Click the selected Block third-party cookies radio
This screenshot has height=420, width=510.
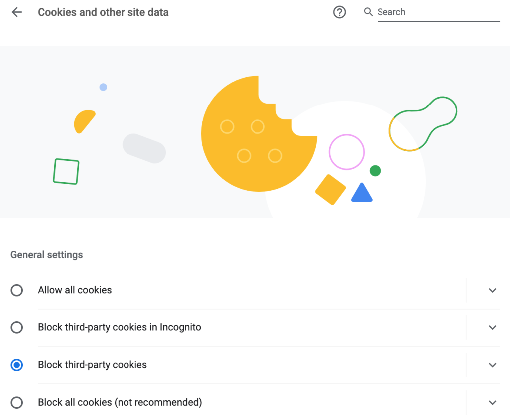pyautogui.click(x=17, y=365)
